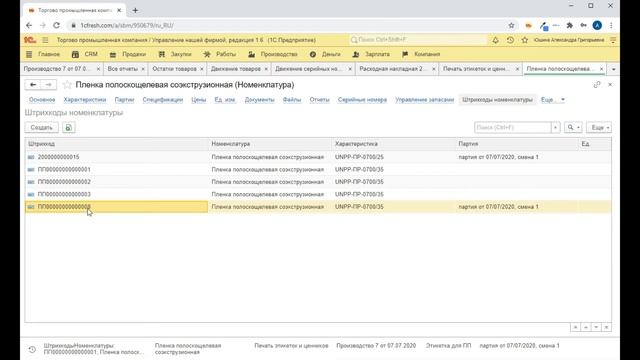
Task: Click the notifications bell icon
Action: (x=495, y=40)
